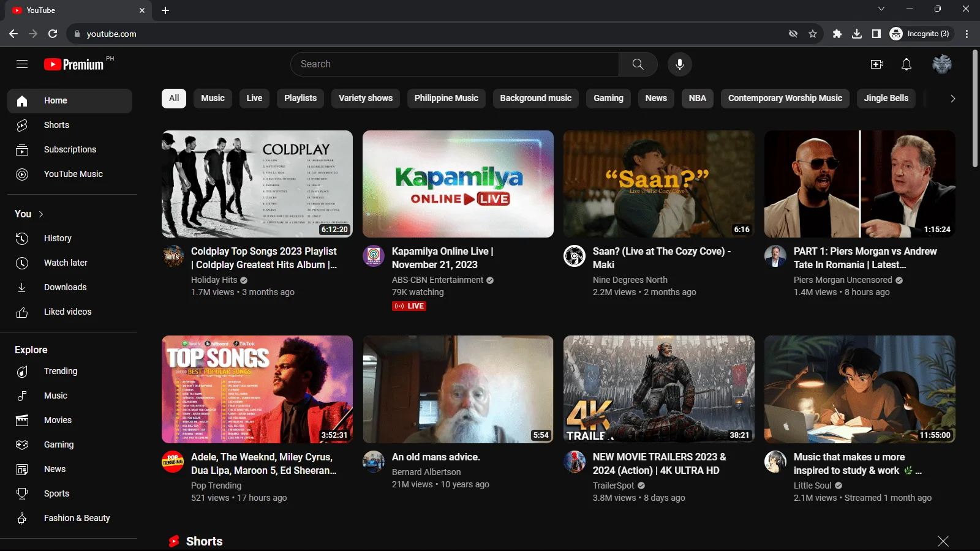Open the Top Songs playlist thumbnail
Screen dimensions: 980x551
(x=257, y=389)
